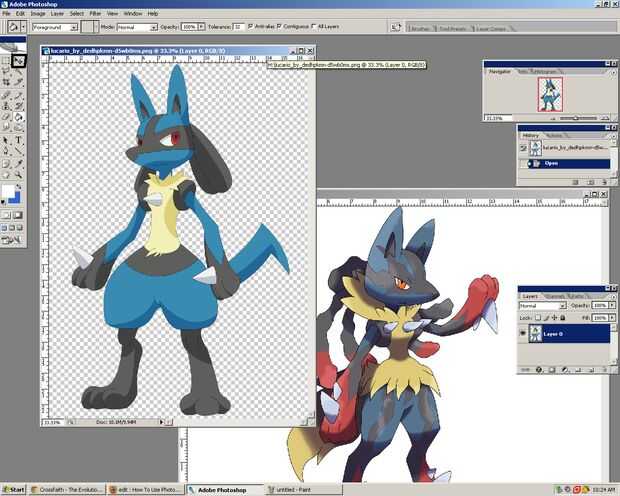This screenshot has height=496, width=620.
Task: Open the Mode dropdown in options bar
Action: [x=153, y=27]
